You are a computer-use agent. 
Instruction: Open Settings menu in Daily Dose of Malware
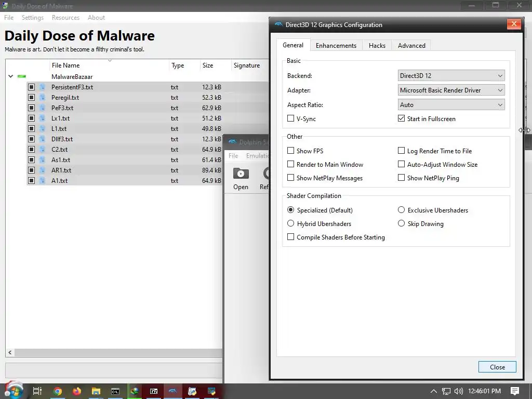(33, 18)
